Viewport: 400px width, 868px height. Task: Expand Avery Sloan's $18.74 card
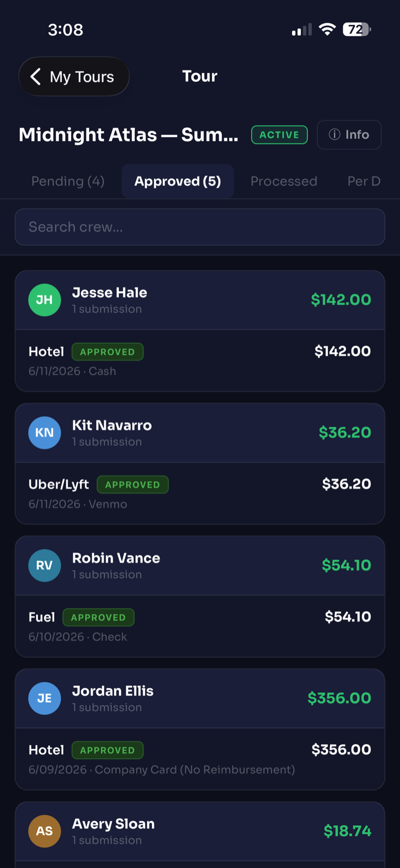[x=200, y=832]
